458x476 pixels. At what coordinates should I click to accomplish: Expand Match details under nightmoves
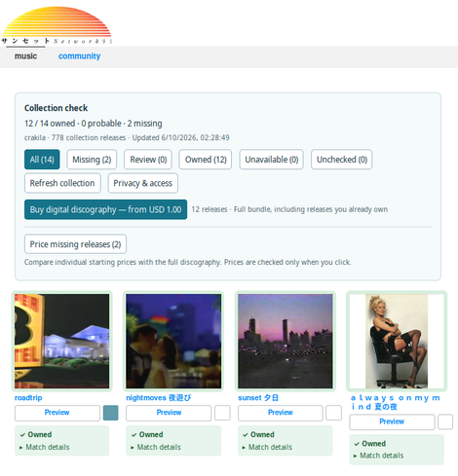[156, 447]
